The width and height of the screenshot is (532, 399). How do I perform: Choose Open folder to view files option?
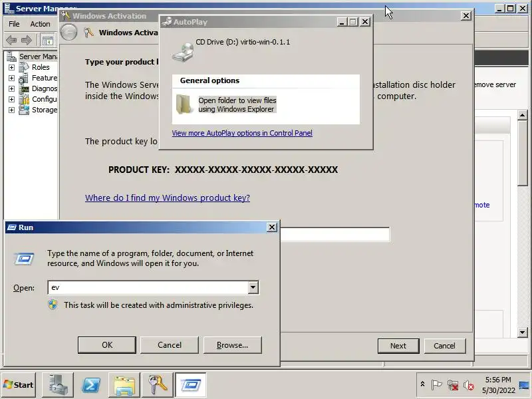237,104
